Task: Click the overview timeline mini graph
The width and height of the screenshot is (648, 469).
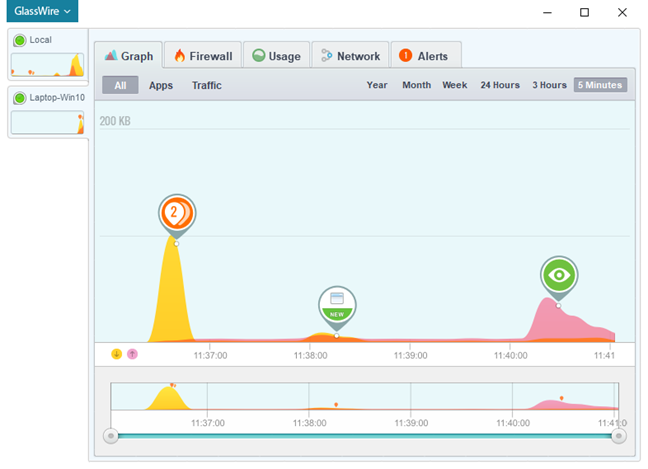Action: [364, 396]
